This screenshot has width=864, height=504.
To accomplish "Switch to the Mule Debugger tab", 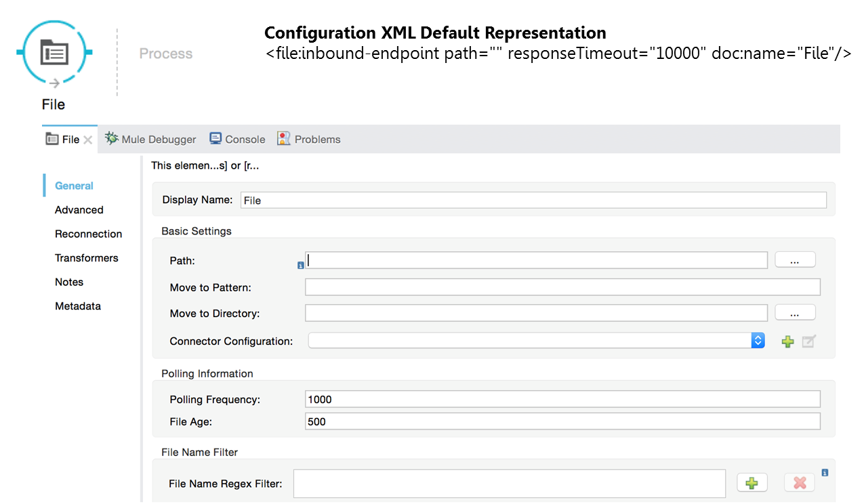I will click(150, 139).
